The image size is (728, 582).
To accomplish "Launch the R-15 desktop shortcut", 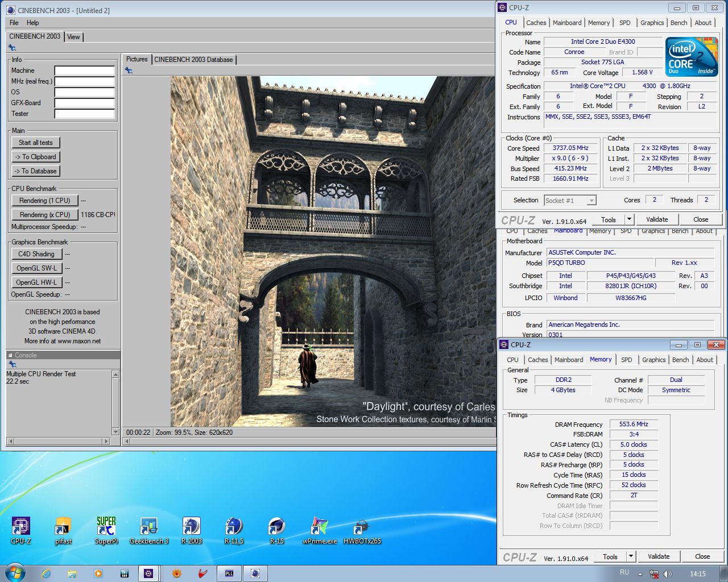I will point(277,530).
